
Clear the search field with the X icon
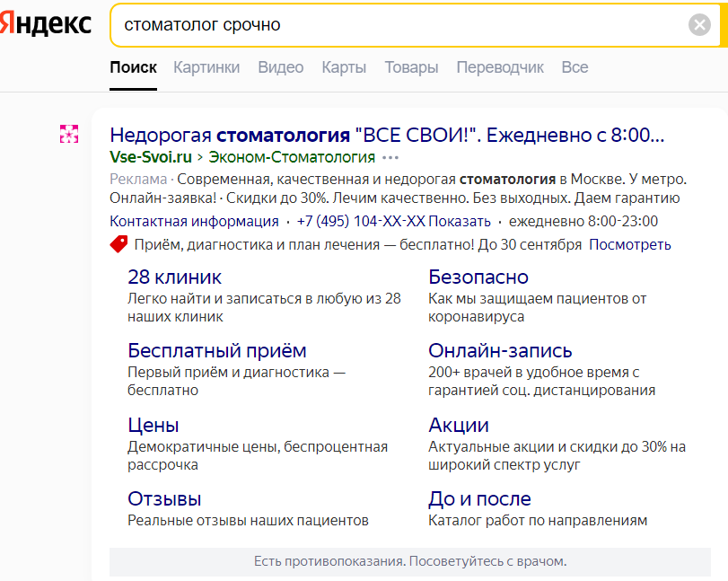(x=699, y=24)
